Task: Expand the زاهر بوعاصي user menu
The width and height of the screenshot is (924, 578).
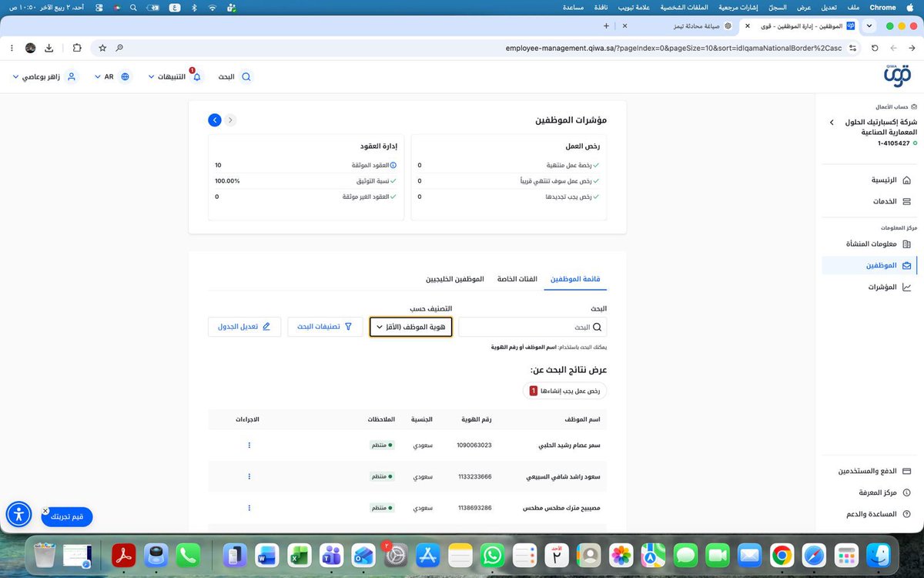Action: tap(45, 77)
